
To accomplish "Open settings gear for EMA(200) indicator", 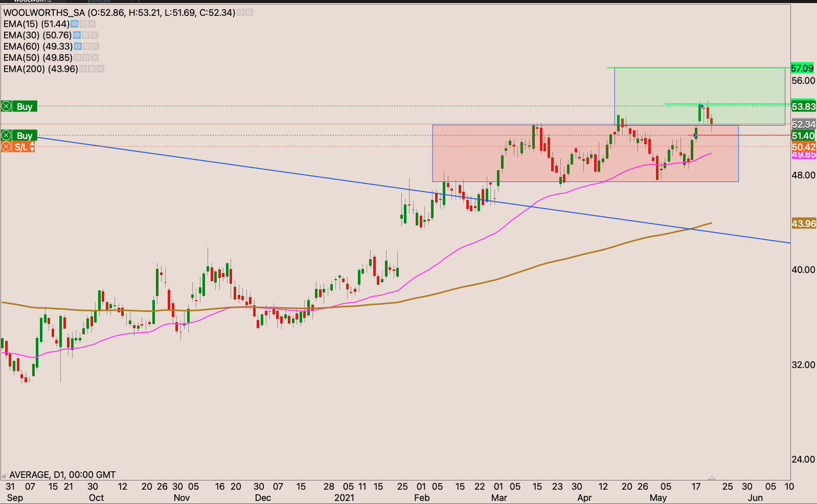I will click(92, 69).
